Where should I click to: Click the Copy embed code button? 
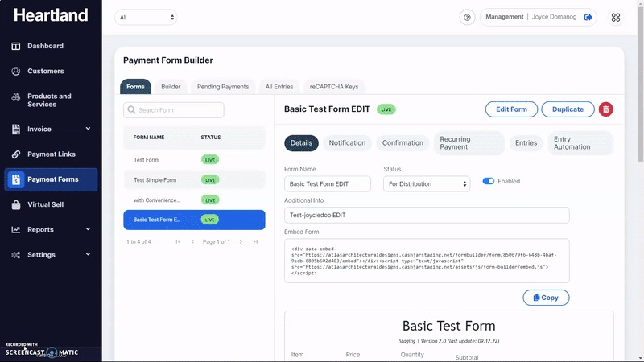[546, 298]
